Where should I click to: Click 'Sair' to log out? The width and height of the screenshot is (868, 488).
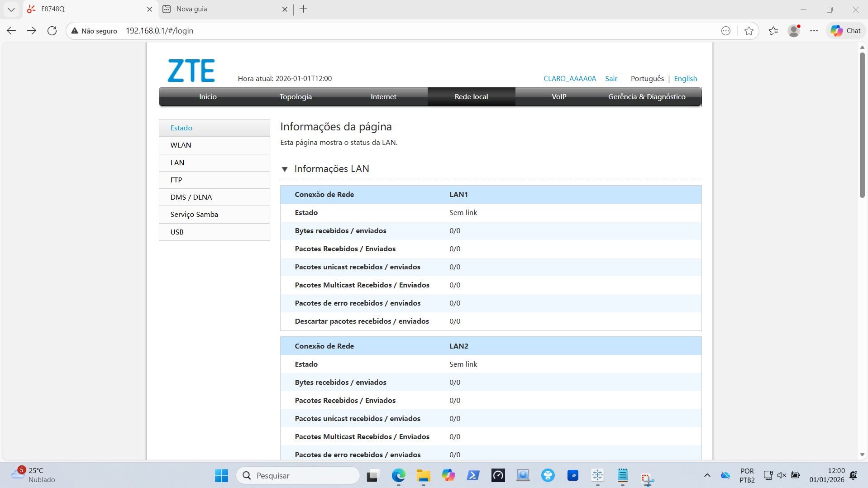[x=611, y=78]
